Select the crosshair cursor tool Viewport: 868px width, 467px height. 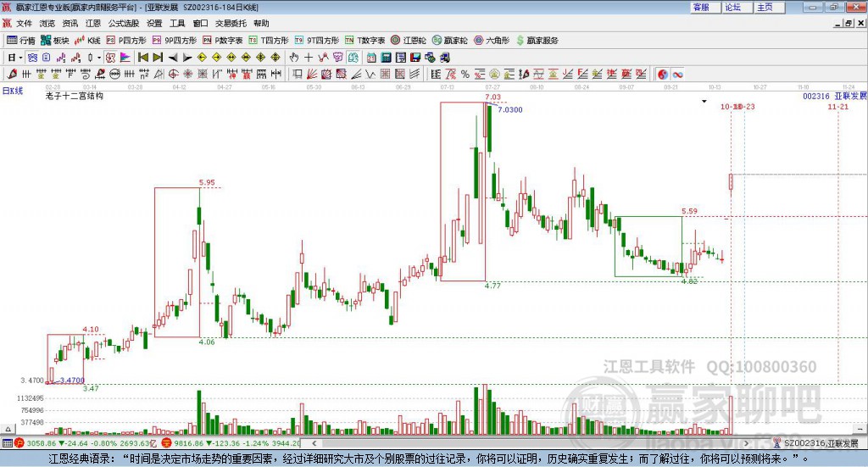(309, 58)
